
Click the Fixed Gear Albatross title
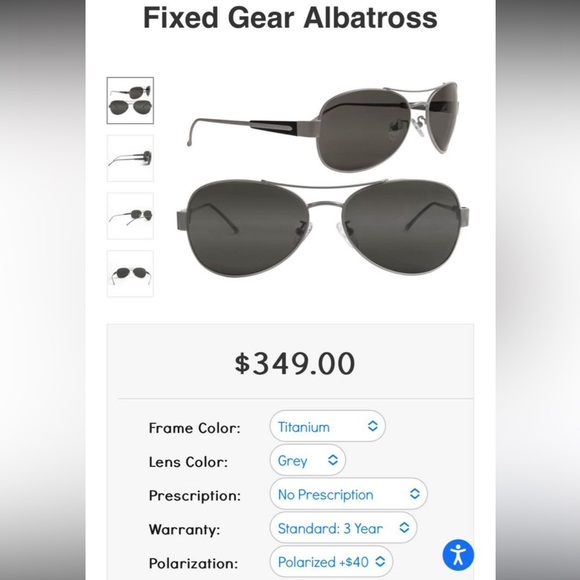(x=290, y=18)
